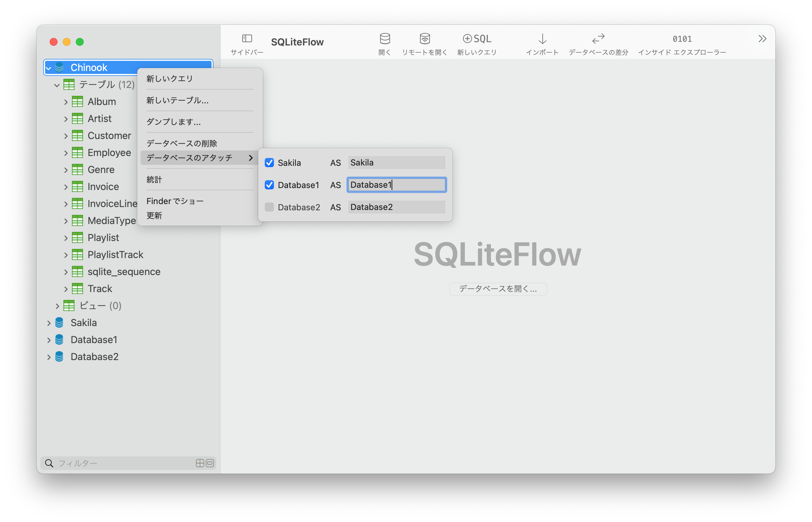Viewport: 812px width, 522px height.
Task: Click the Artist table icon
Action: pos(77,118)
